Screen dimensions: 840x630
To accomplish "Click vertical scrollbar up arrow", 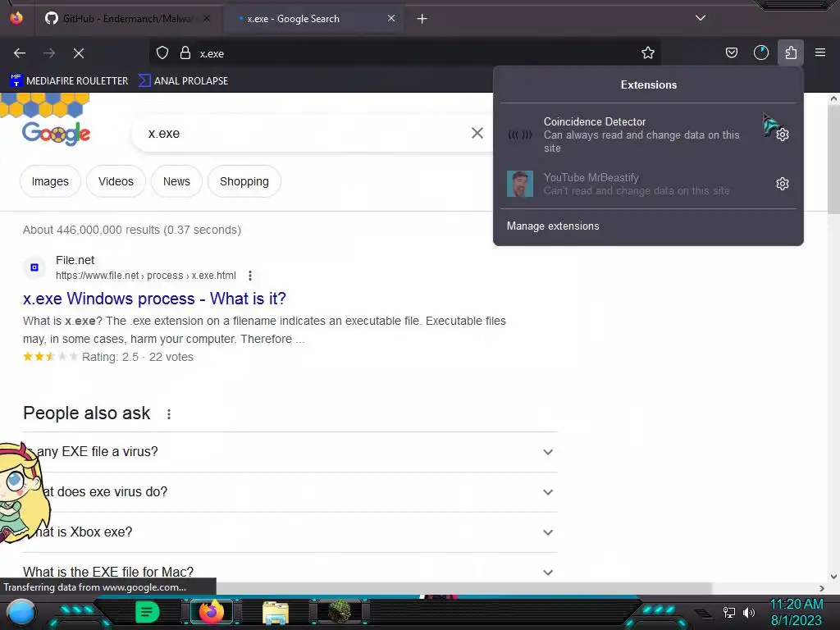I will pos(833,98).
